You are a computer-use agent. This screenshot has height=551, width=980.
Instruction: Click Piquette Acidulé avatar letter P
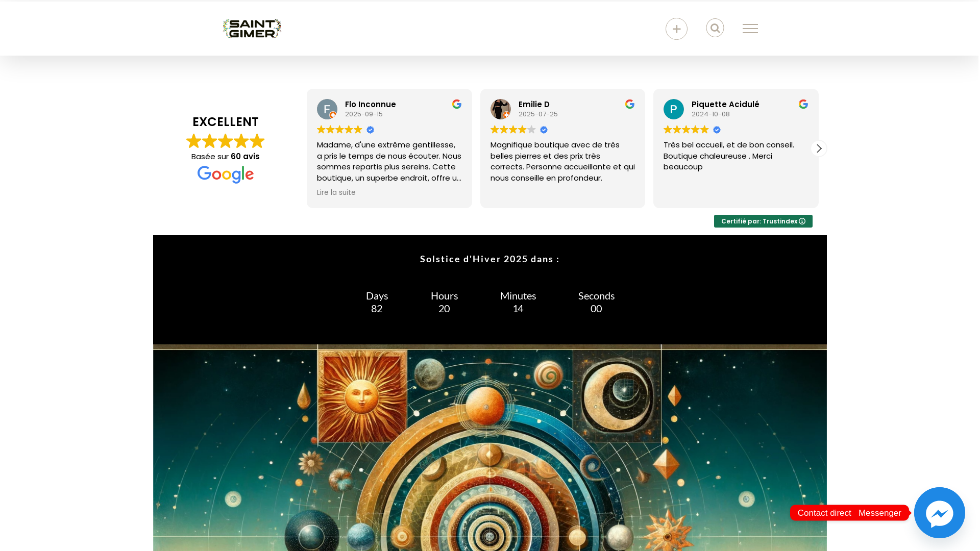click(x=674, y=109)
